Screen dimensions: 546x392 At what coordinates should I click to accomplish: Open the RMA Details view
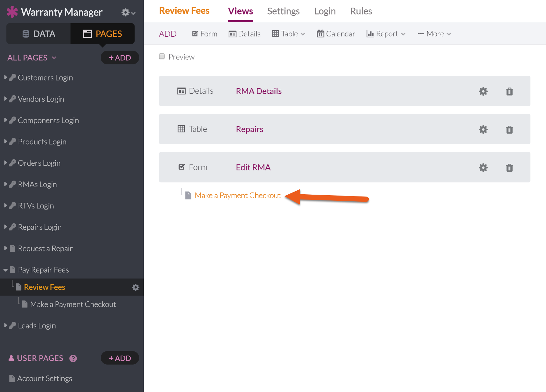pos(259,91)
